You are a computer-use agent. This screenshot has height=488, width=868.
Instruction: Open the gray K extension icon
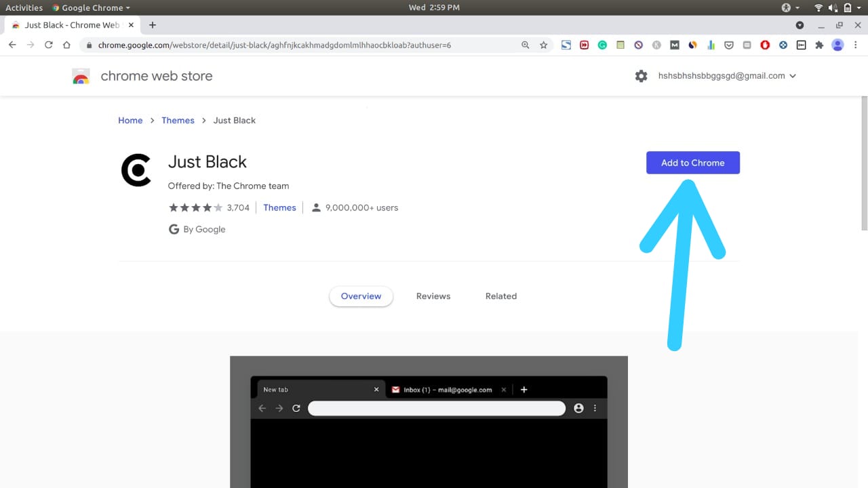(x=656, y=45)
